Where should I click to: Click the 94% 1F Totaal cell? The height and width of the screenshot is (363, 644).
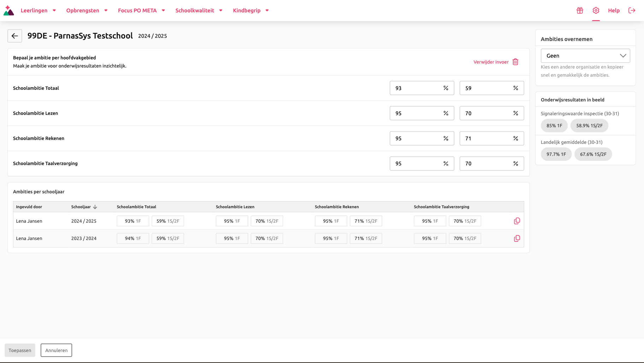pos(133,238)
